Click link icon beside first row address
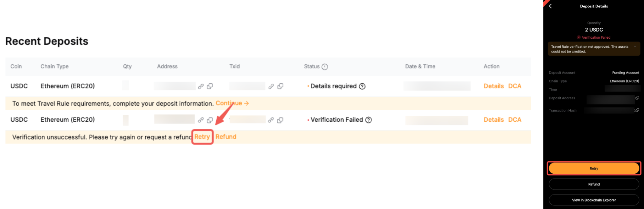This screenshot has width=644, height=209. click(201, 86)
